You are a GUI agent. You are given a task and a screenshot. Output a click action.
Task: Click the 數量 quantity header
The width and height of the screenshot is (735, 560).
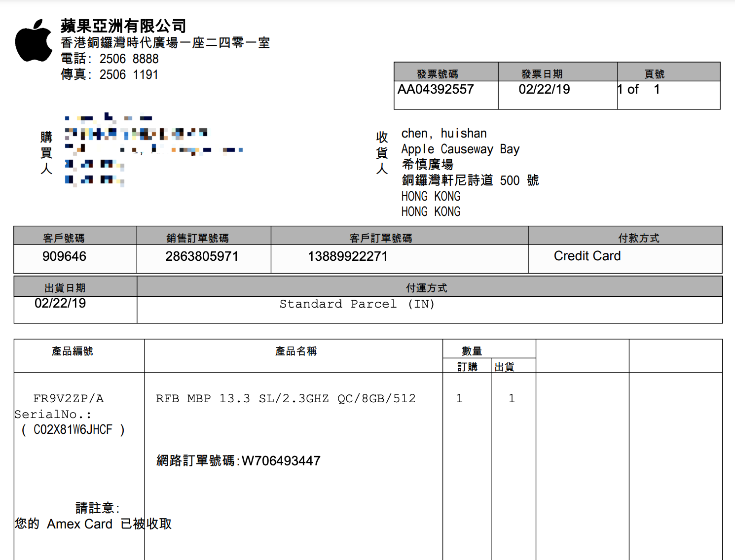472,351
